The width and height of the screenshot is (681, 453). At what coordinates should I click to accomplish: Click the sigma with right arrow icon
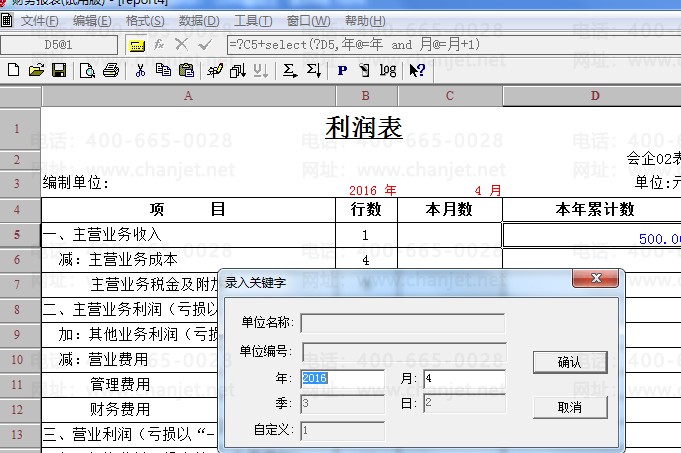pyautogui.click(x=290, y=70)
